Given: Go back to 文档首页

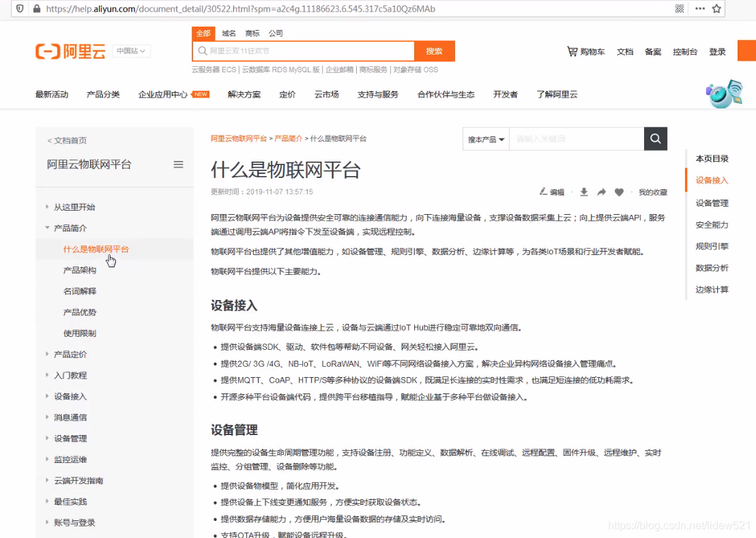Looking at the screenshot, I should [x=67, y=140].
